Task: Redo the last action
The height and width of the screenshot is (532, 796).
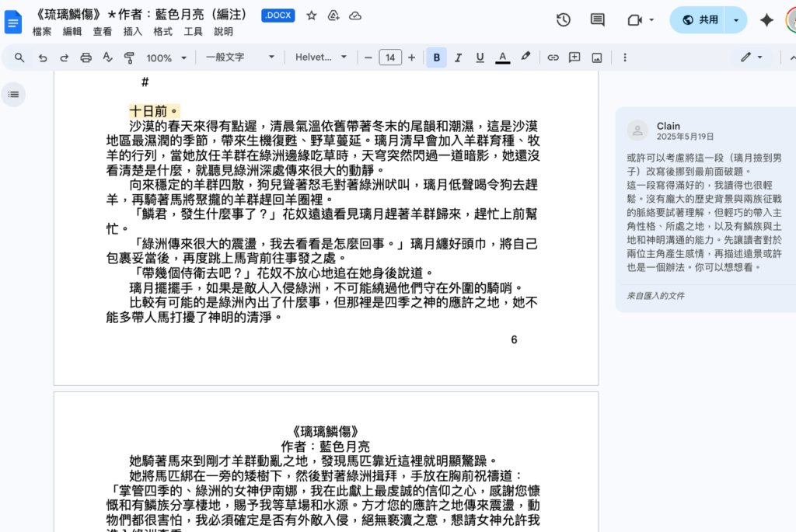Action: [x=64, y=57]
